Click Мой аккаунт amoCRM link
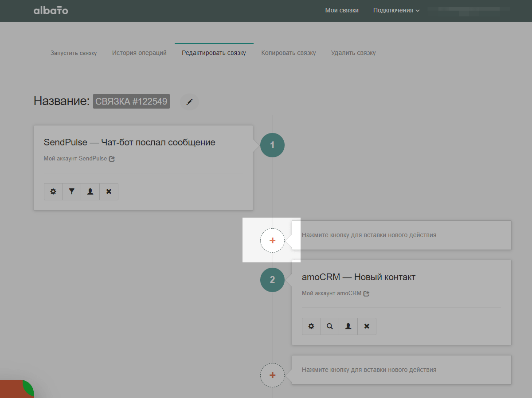532x398 pixels. tap(332, 293)
